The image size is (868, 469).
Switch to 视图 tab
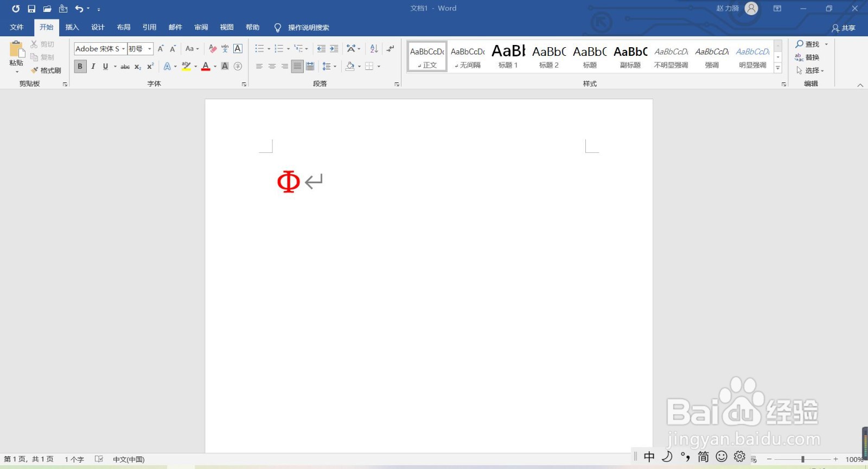(x=227, y=27)
